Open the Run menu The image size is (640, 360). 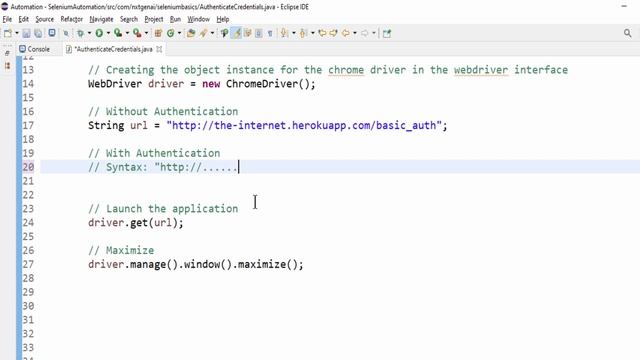click(175, 19)
